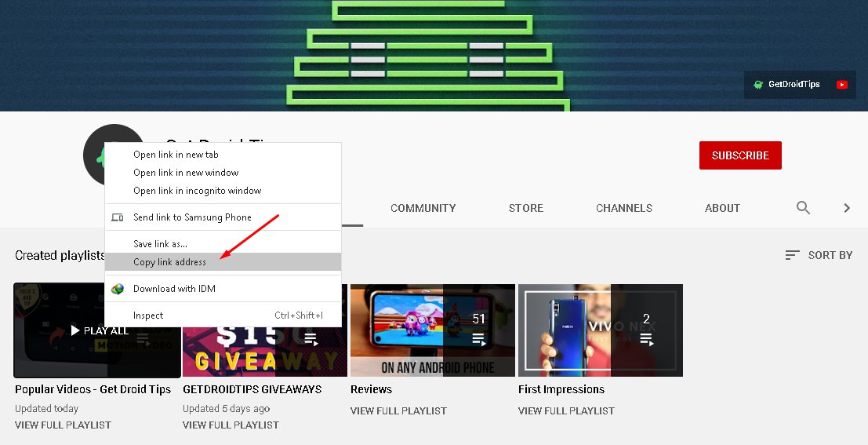Select Send link to Samsung Phone
Viewport: 868px width, 445px height.
[x=223, y=217]
